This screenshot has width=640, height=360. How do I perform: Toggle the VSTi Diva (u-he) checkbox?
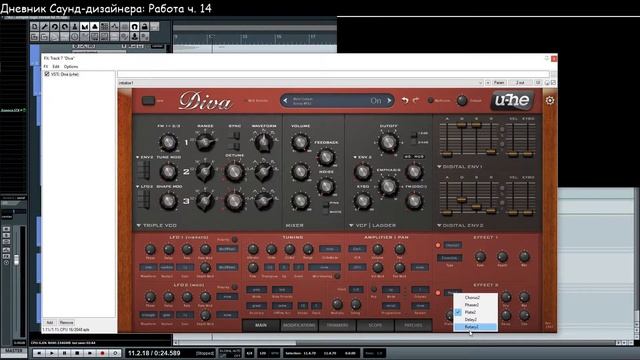pos(47,74)
